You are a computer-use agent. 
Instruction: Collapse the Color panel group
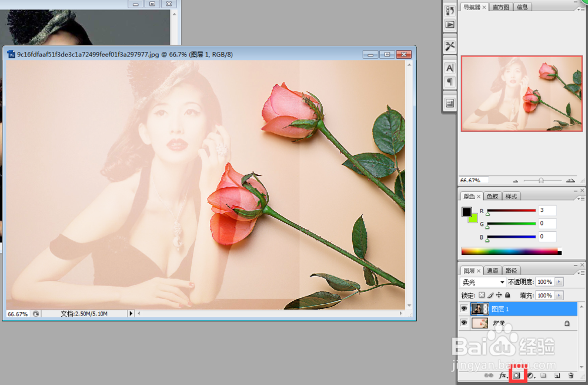coord(576,191)
